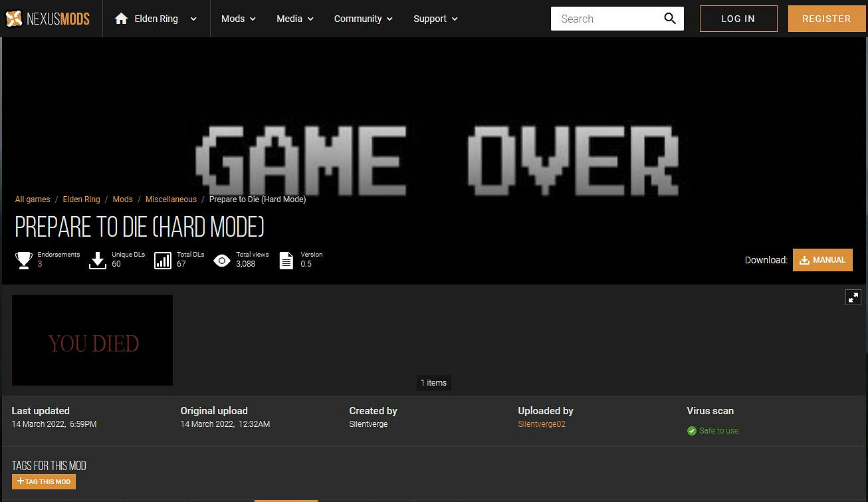Click the home icon beside Elden Ring
Image resolution: width=868 pixels, height=502 pixels.
pyautogui.click(x=121, y=19)
